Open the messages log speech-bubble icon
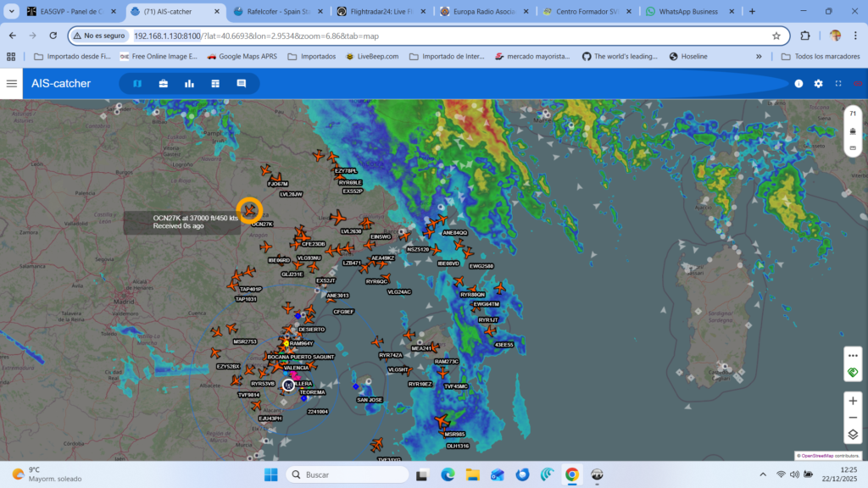The height and width of the screenshot is (488, 868). tap(242, 84)
